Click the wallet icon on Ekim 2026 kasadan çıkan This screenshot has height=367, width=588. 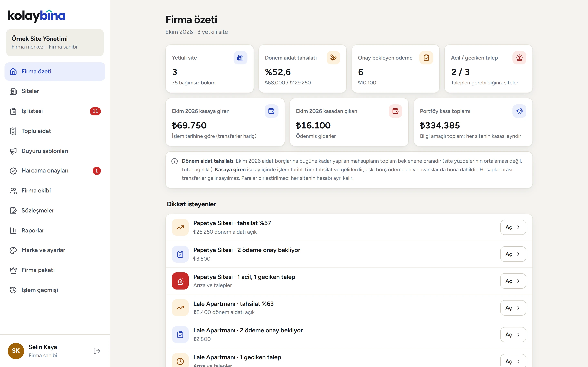pyautogui.click(x=395, y=111)
